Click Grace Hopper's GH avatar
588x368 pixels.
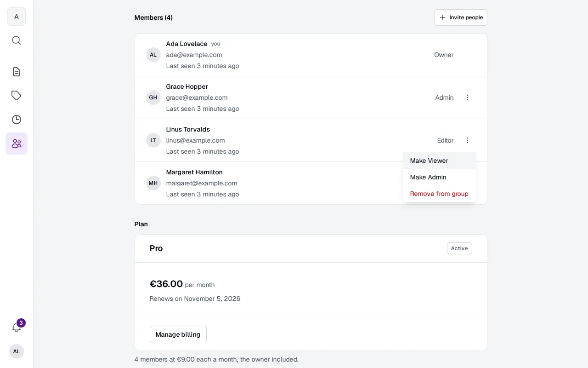click(x=153, y=98)
